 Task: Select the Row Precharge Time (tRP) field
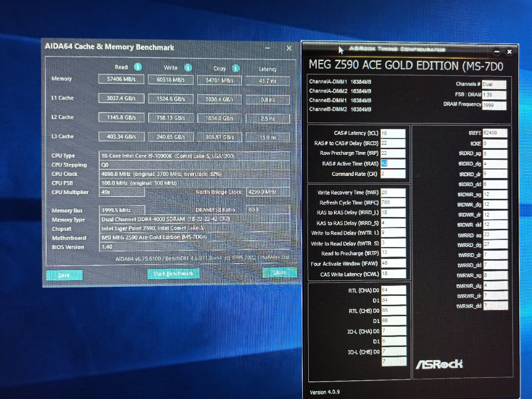pos(393,153)
